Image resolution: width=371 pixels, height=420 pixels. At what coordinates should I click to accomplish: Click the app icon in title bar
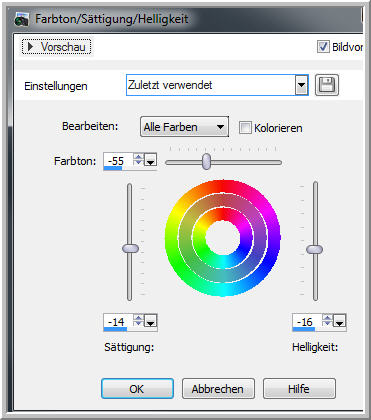22,20
